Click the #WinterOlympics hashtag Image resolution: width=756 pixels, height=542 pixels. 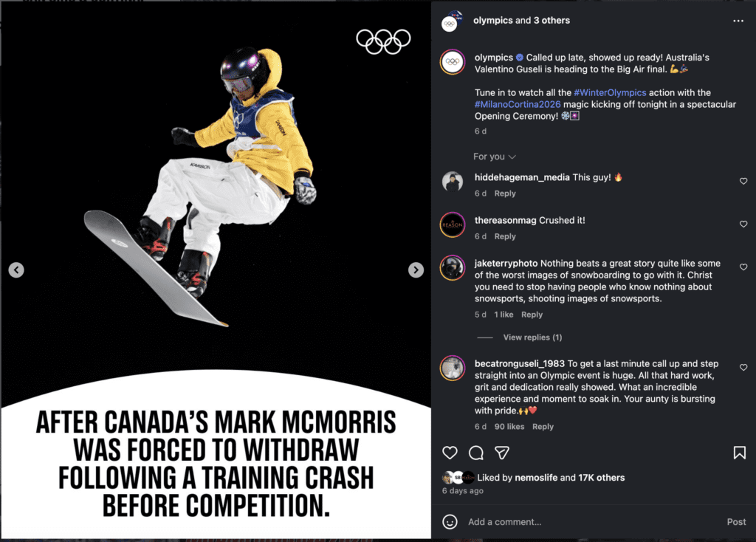(609, 93)
